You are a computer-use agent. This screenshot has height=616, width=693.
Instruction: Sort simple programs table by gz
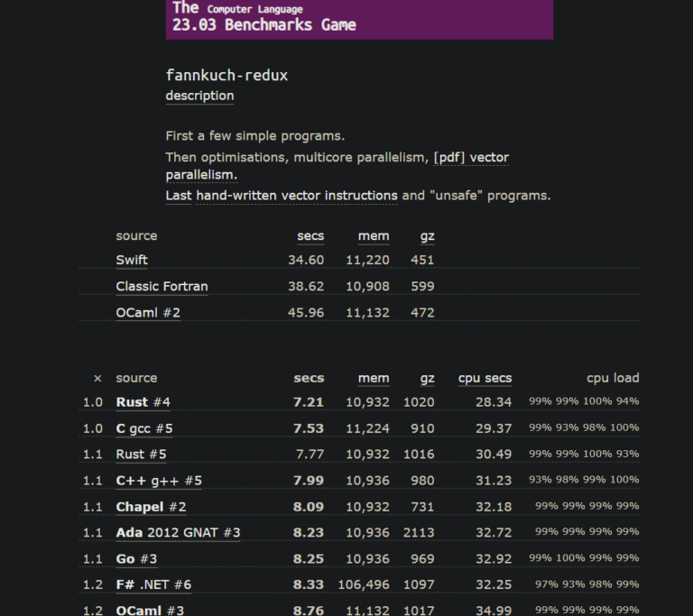[427, 236]
